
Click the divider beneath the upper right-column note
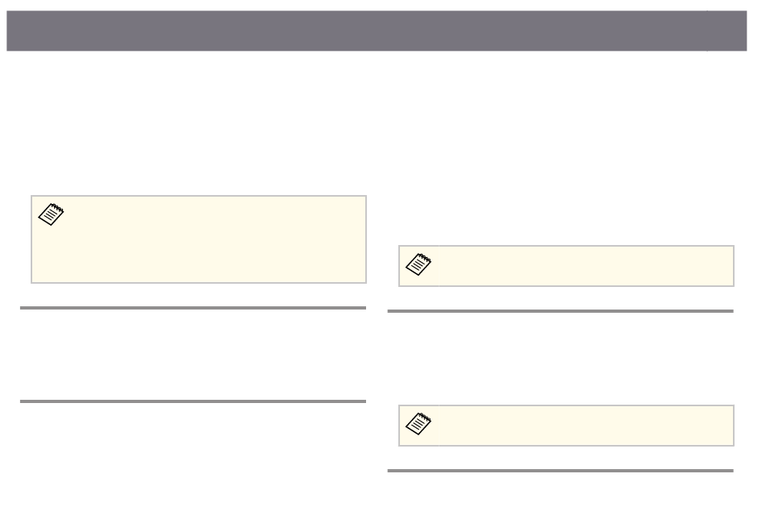pyautogui.click(x=560, y=310)
